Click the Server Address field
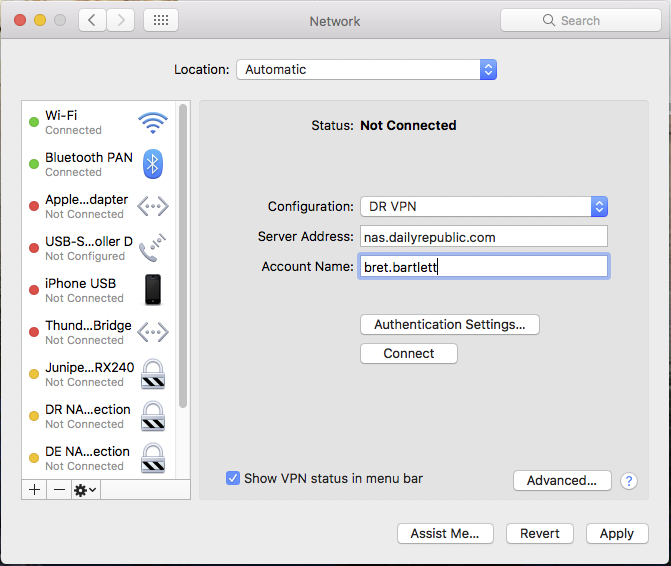The image size is (671, 566). click(x=483, y=237)
